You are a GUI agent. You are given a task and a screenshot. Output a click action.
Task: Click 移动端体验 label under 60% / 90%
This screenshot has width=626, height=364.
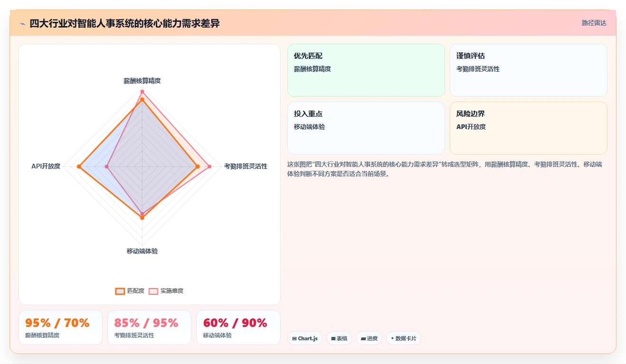(x=217, y=336)
